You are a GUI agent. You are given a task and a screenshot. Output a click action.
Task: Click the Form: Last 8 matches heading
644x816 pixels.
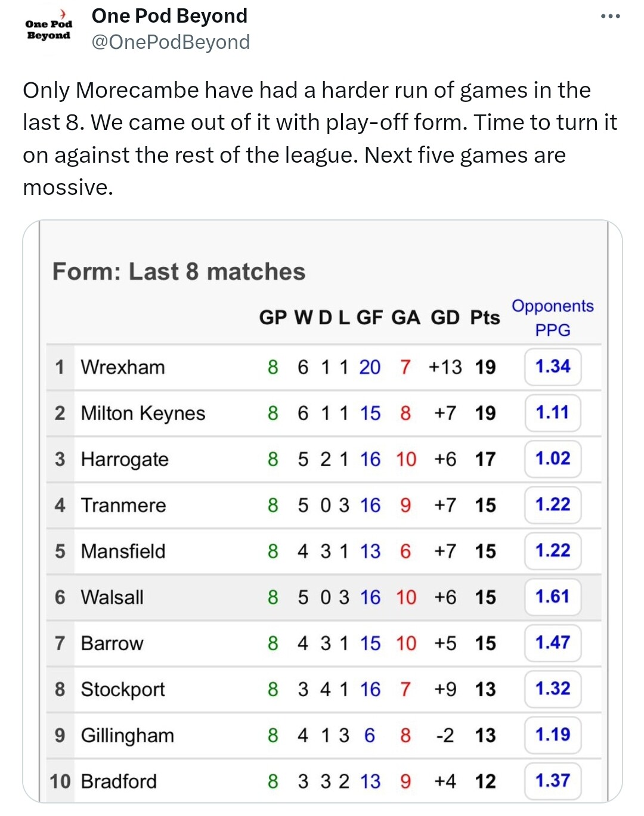(179, 272)
